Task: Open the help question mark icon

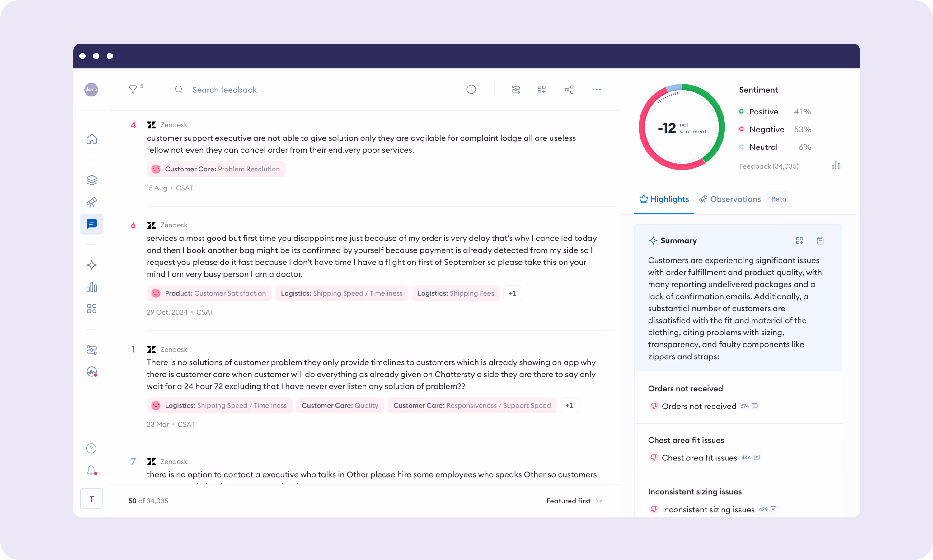Action: [91, 448]
